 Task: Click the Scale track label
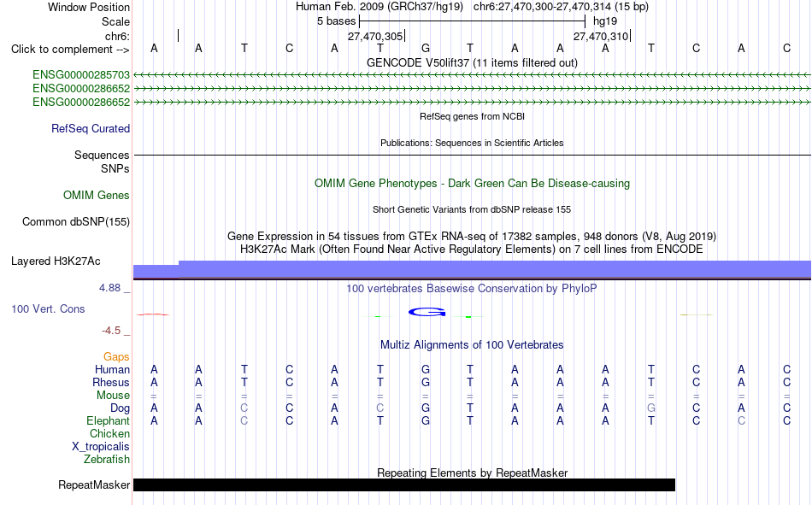pos(115,21)
